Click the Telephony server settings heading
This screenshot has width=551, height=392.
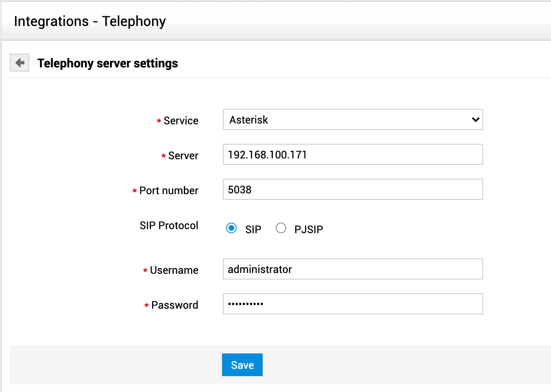107,63
